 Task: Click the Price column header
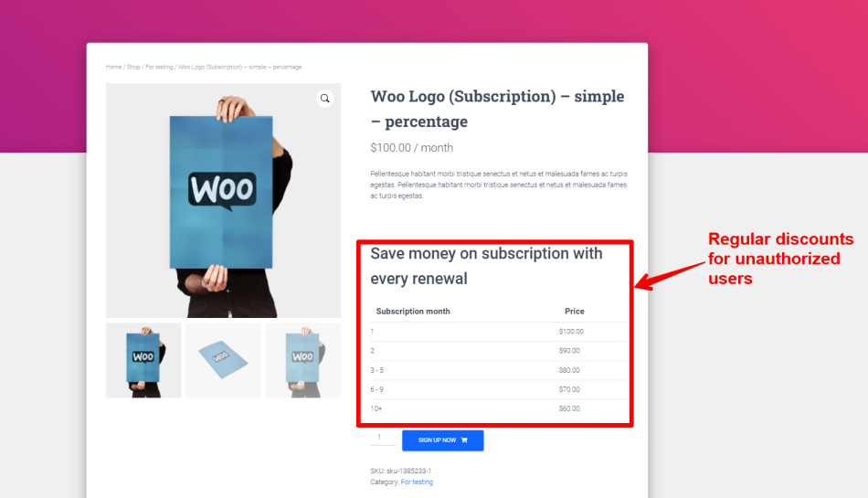(x=575, y=312)
